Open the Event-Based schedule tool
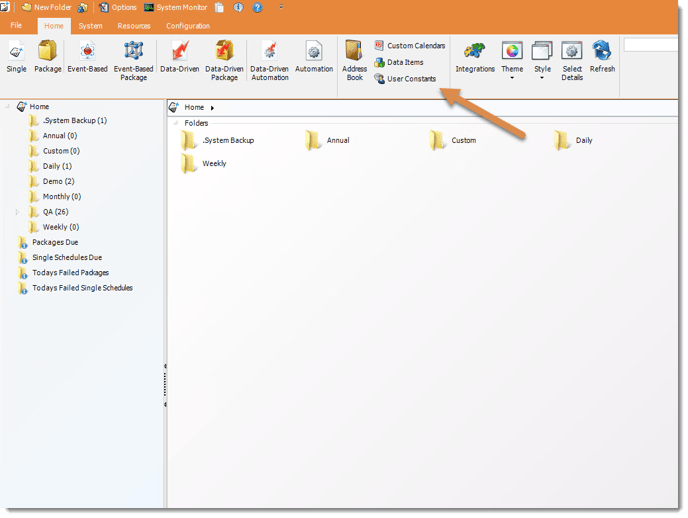 click(x=87, y=57)
